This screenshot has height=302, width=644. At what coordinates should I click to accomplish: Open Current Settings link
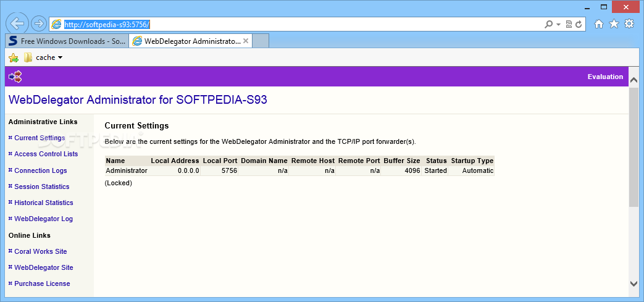tap(40, 138)
